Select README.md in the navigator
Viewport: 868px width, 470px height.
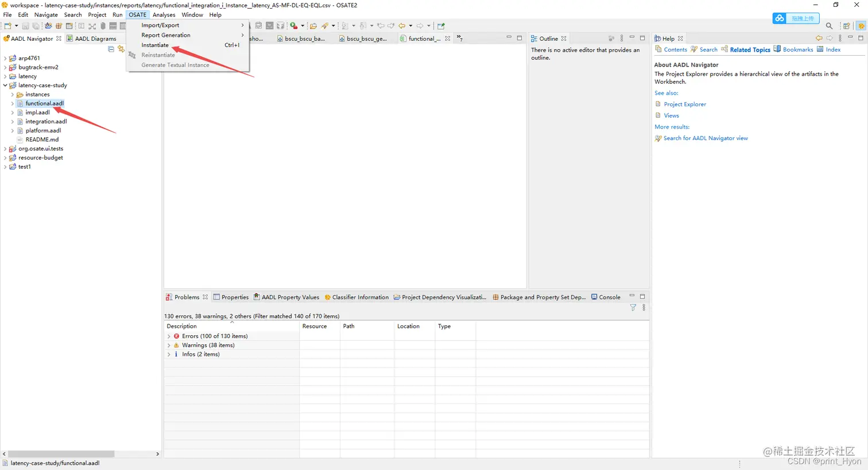click(x=41, y=139)
